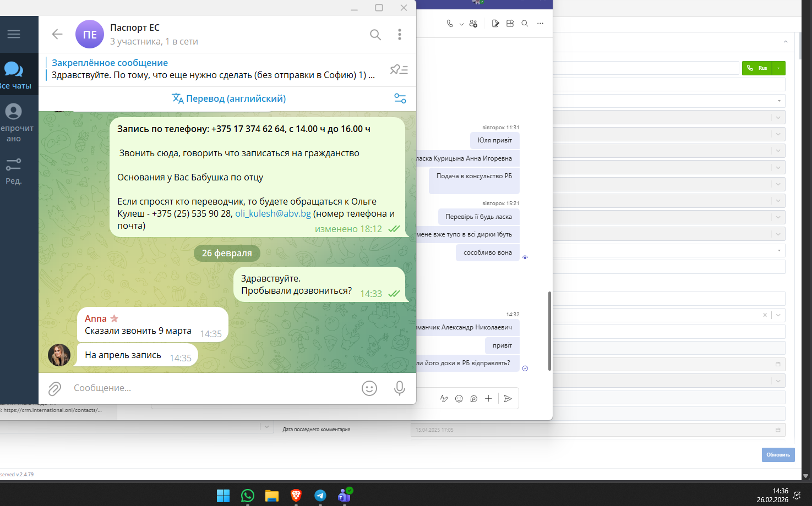Open the oli_kulesh@abv.bg email link
812x506 pixels.
coord(273,213)
